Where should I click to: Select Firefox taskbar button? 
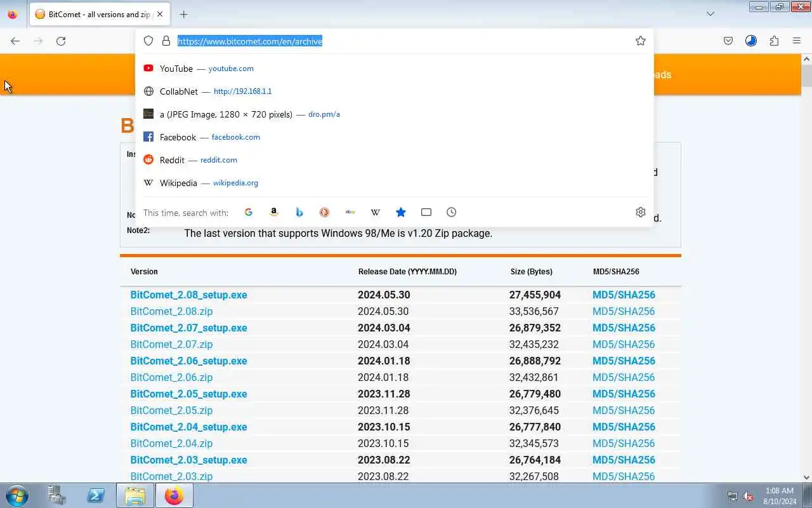point(174,495)
